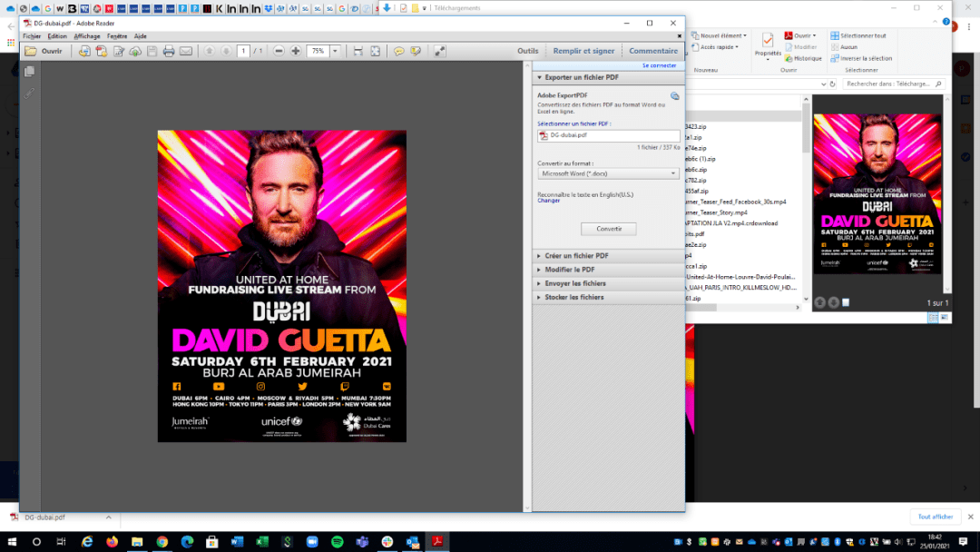Click the fit width scrolling mode icon
980x552 pixels.
[358, 51]
